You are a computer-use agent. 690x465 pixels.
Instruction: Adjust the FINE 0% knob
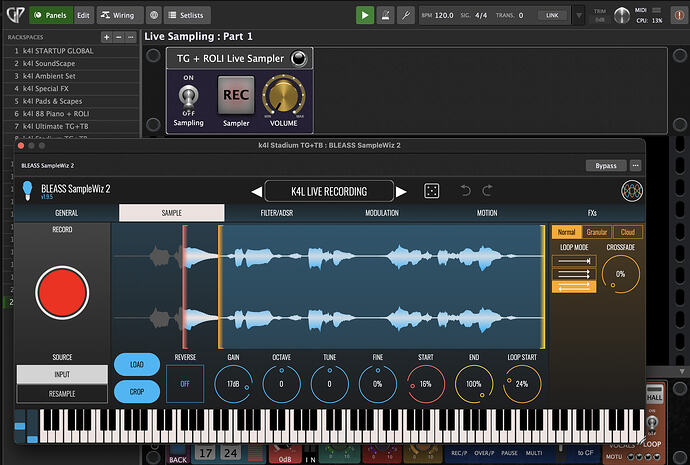pos(378,384)
